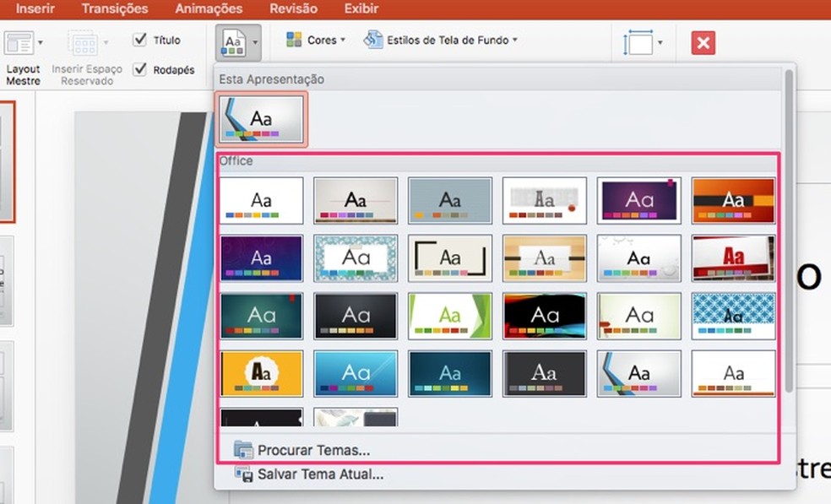This screenshot has height=504, width=831.
Task: Go to the Revisão tab
Action: (293, 8)
